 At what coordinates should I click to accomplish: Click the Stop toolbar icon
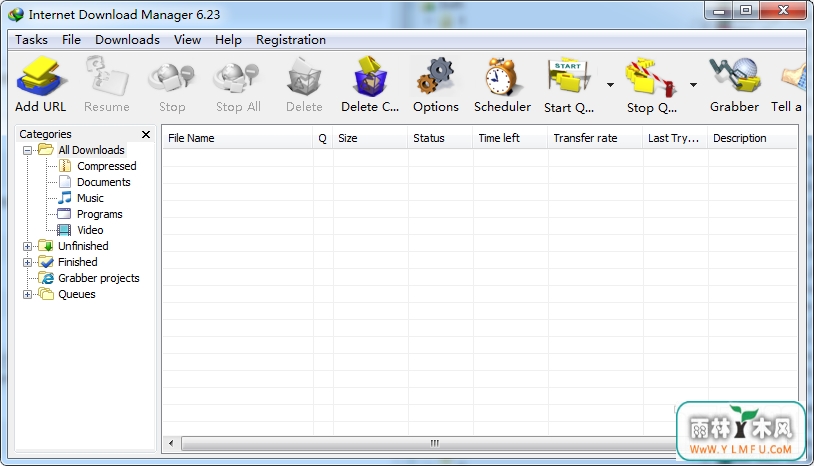[x=171, y=78]
